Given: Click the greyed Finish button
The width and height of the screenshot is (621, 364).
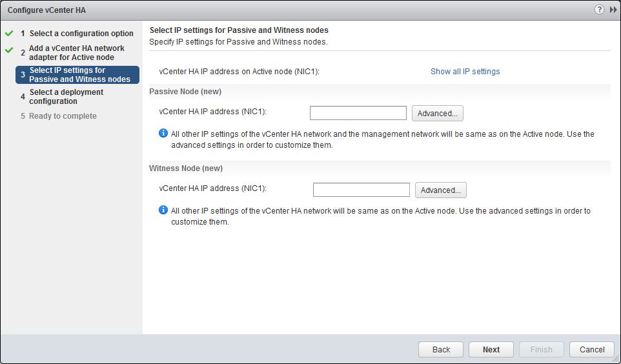Looking at the screenshot, I should point(542,349).
